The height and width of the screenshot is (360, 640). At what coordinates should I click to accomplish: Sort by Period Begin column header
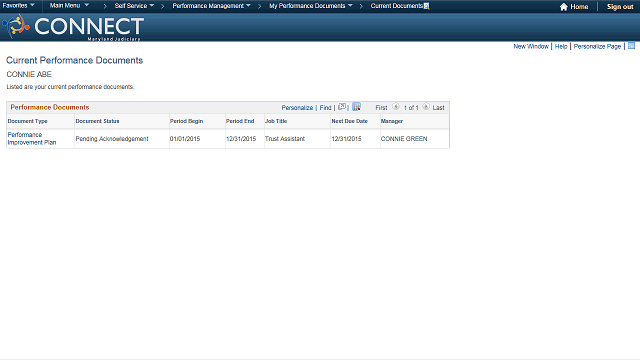coord(186,121)
